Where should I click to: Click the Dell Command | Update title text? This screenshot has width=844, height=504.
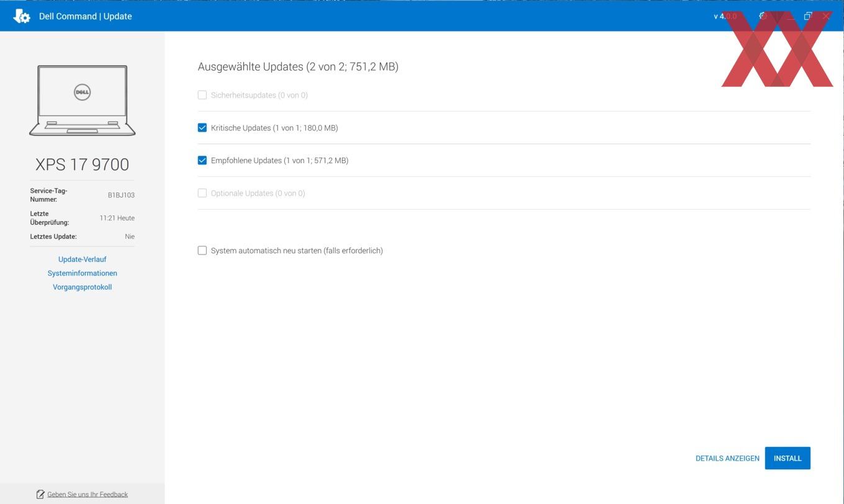(86, 16)
